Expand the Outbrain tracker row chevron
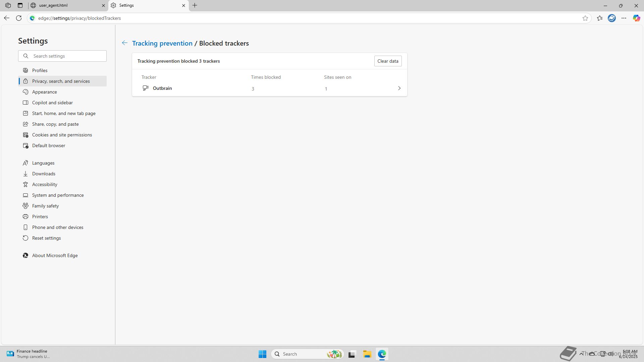This screenshot has height=362, width=644. coord(399,88)
